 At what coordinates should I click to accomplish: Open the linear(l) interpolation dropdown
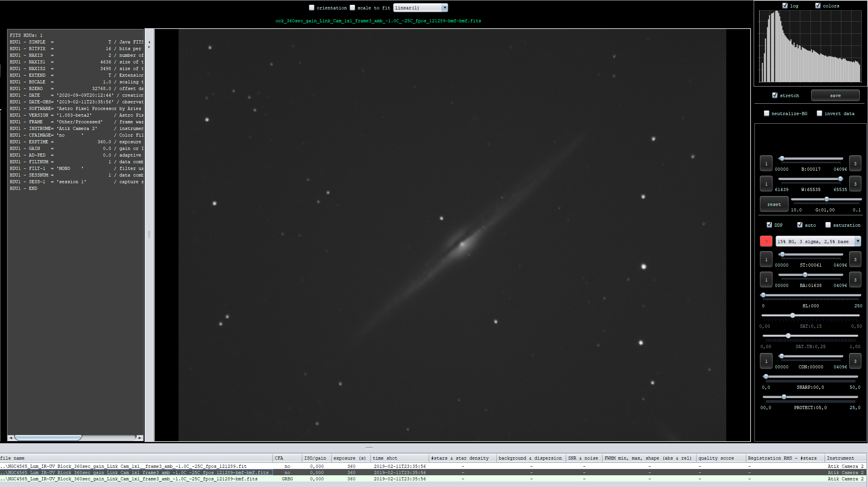point(444,8)
